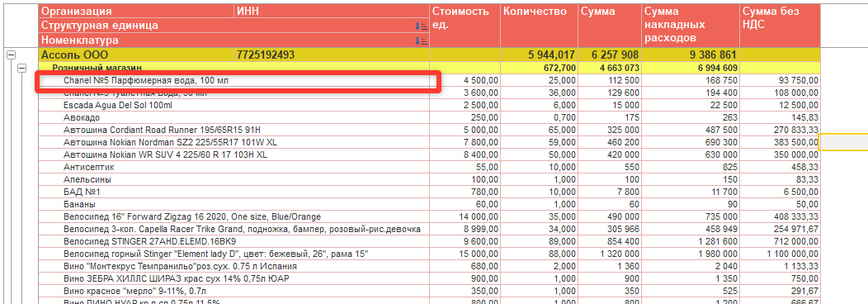
Task: Collapse the Ассоль ООО group
Action: [x=11, y=55]
